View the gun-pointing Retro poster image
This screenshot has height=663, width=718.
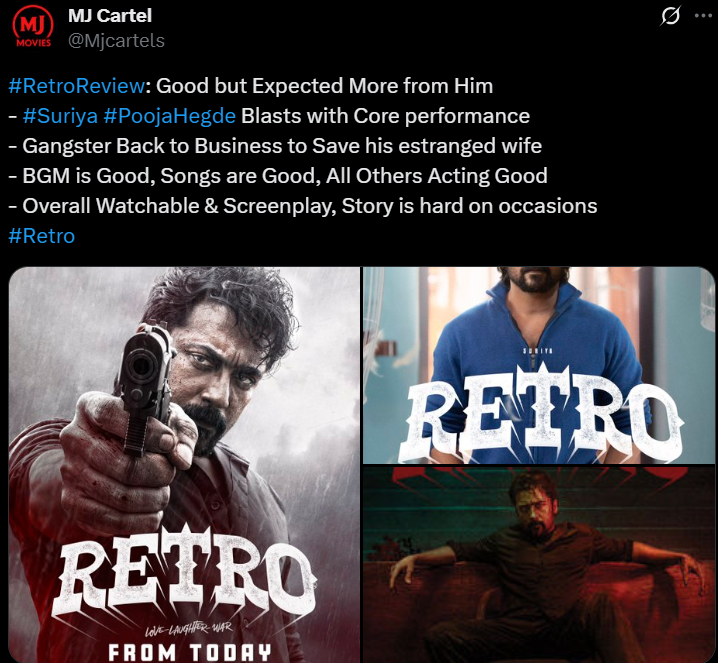click(185, 465)
